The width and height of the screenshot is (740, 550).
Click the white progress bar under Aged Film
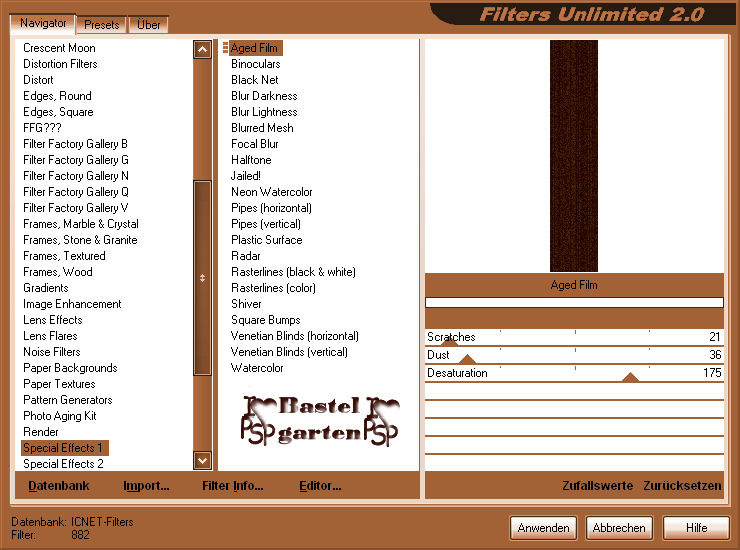coord(574,302)
